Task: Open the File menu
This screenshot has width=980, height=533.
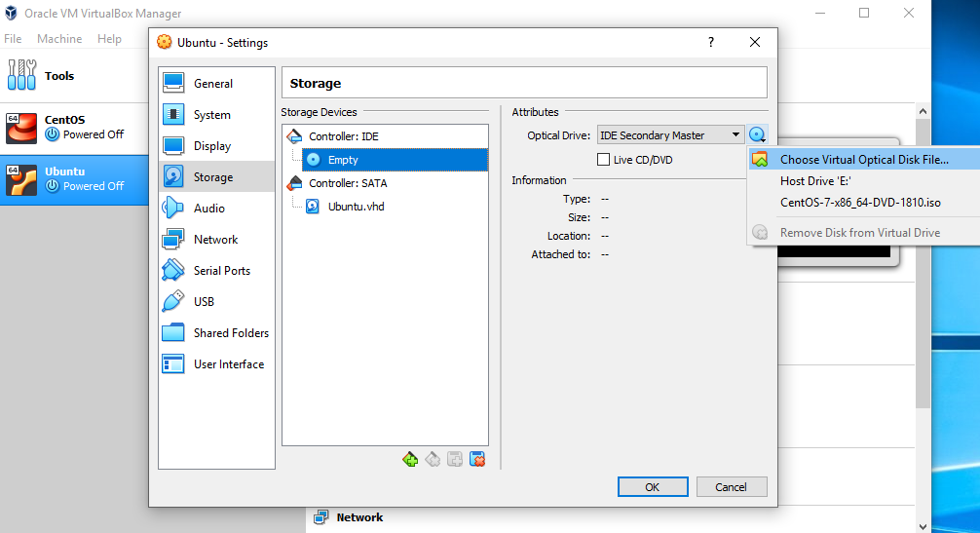Action: pyautogui.click(x=13, y=39)
